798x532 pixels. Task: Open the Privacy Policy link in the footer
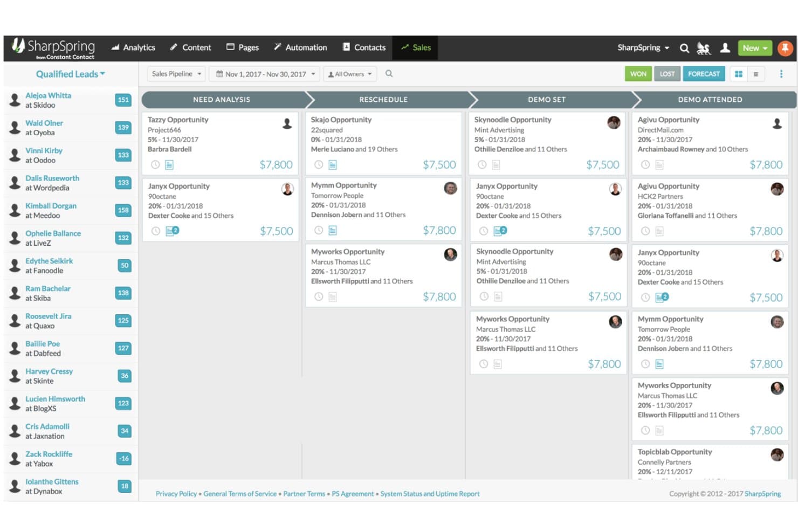coord(176,494)
